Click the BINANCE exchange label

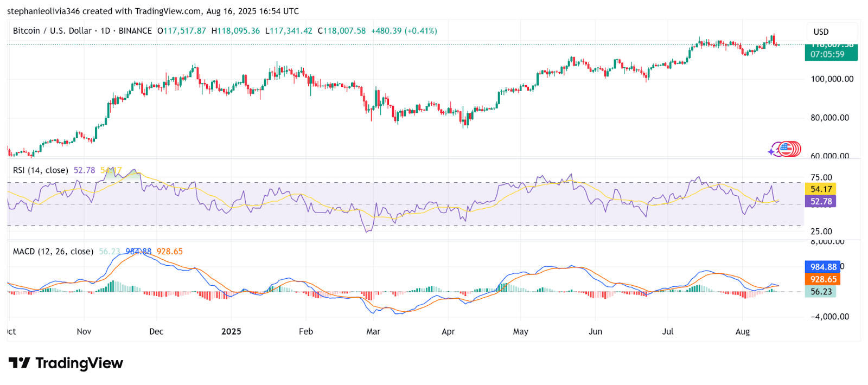coord(135,31)
